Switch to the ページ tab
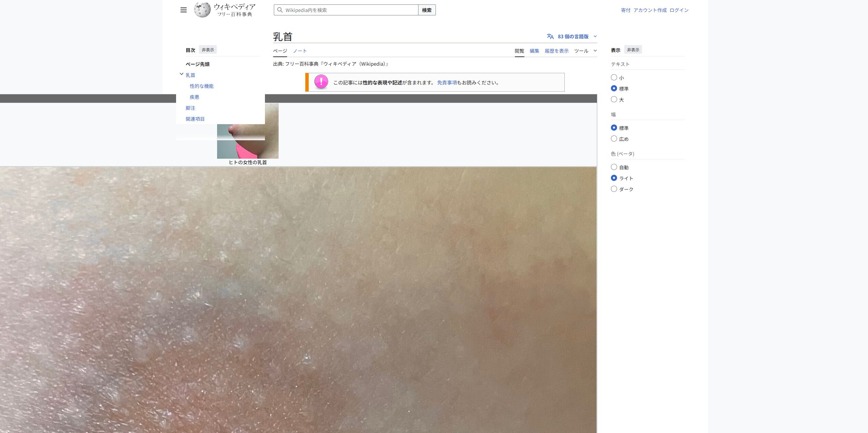Viewport: 868px width, 433px height. tap(280, 51)
